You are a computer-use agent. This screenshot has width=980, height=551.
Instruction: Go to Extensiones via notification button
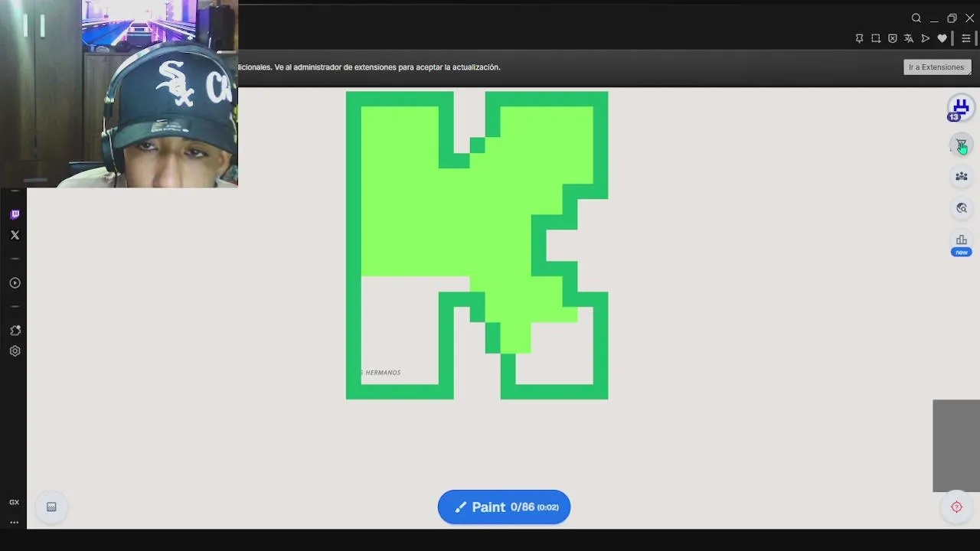pyautogui.click(x=937, y=67)
